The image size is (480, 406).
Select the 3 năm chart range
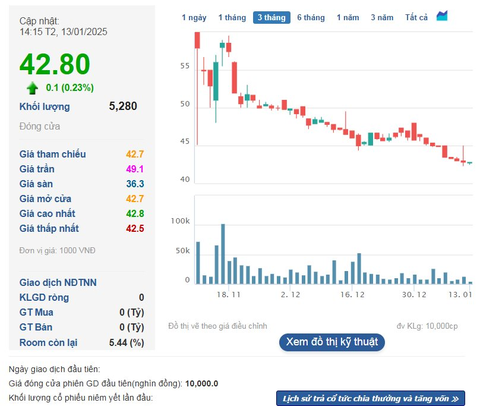point(382,17)
